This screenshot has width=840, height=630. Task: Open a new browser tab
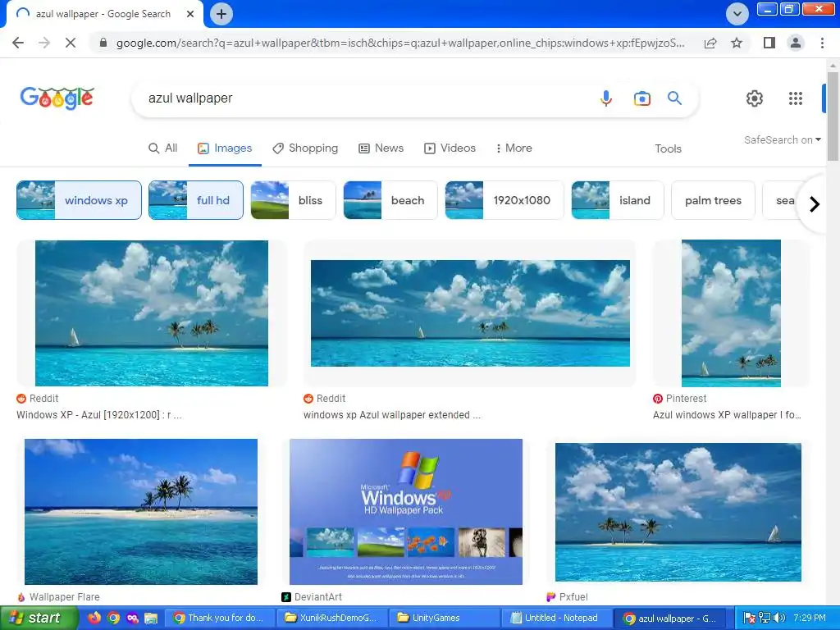[221, 14]
